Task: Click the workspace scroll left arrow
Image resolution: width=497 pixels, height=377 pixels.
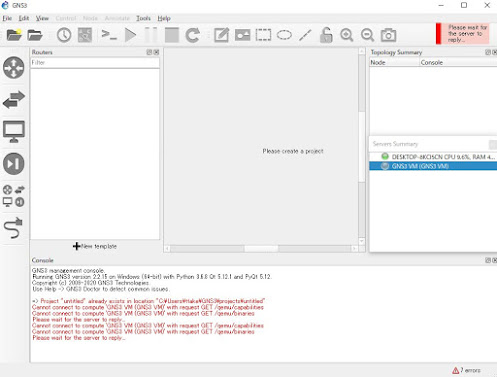Action: (x=167, y=249)
